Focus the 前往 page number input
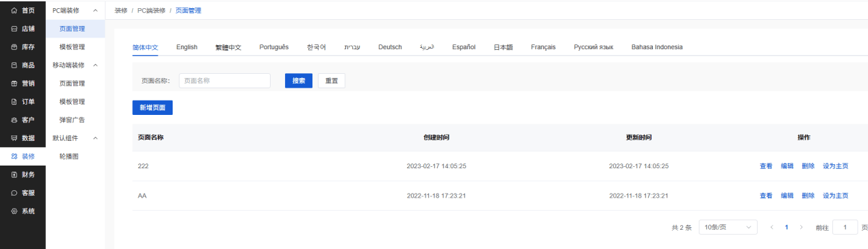The image size is (868, 249). click(845, 227)
